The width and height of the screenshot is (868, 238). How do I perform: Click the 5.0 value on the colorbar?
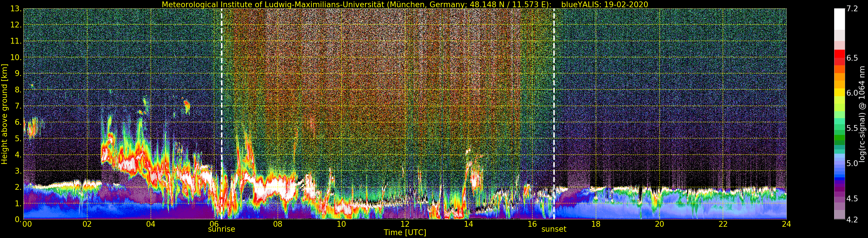pos(852,163)
